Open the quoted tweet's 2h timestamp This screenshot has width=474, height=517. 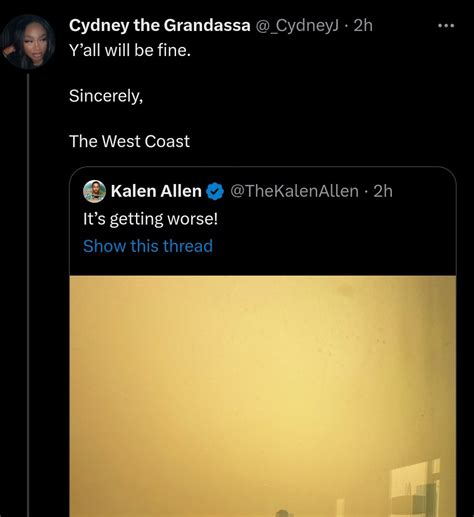coord(383,191)
